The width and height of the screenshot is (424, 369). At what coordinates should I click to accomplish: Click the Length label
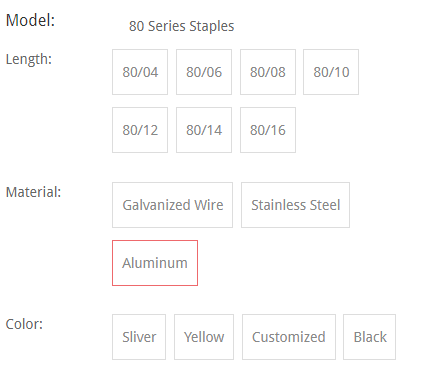(x=29, y=59)
